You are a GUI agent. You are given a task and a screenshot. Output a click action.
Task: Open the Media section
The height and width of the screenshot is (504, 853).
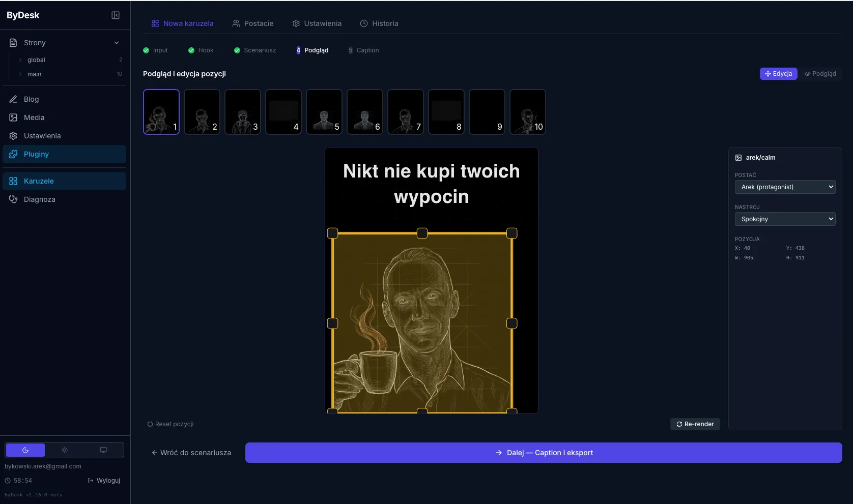pos(34,117)
